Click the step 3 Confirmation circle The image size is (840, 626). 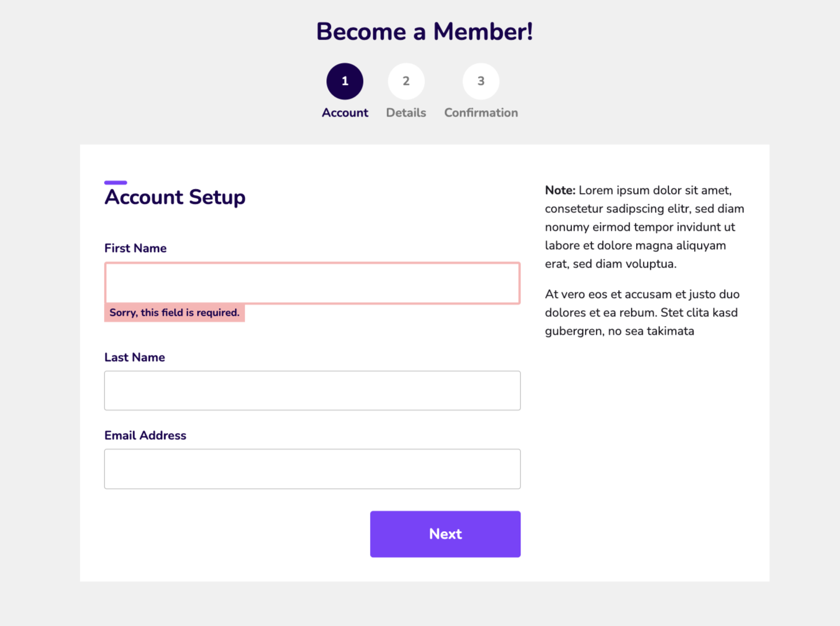pos(481,81)
